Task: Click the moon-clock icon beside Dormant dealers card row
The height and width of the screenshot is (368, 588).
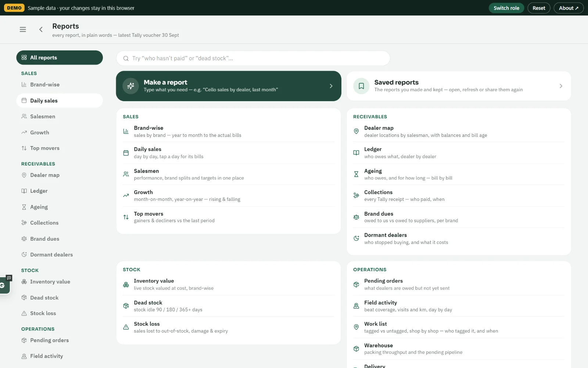Action: [x=356, y=238]
